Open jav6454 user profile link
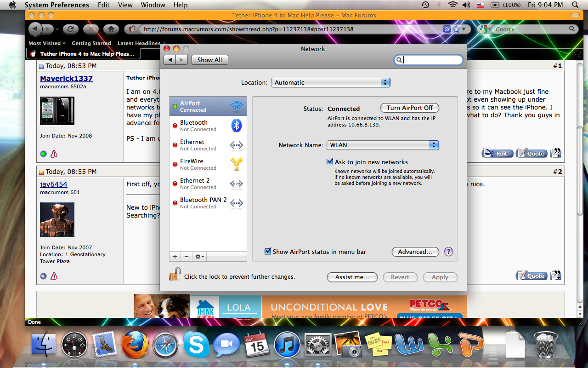Image resolution: width=588 pixels, height=368 pixels. coord(54,184)
